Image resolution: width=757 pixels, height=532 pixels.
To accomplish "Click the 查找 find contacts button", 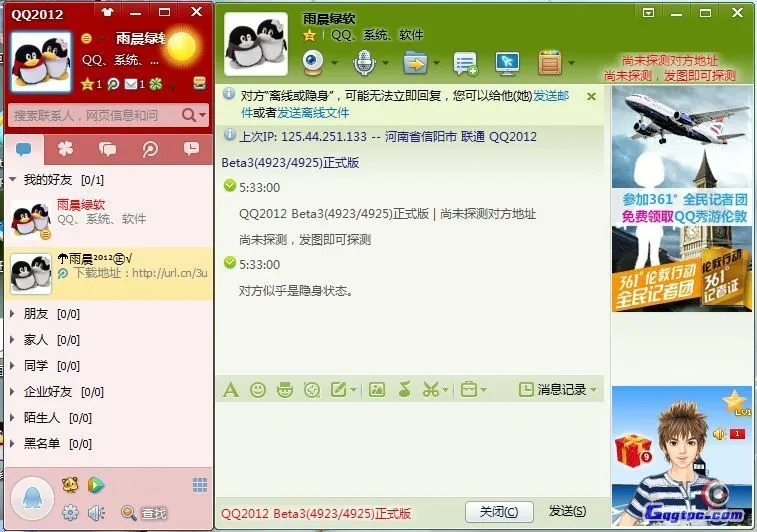I will (144, 513).
